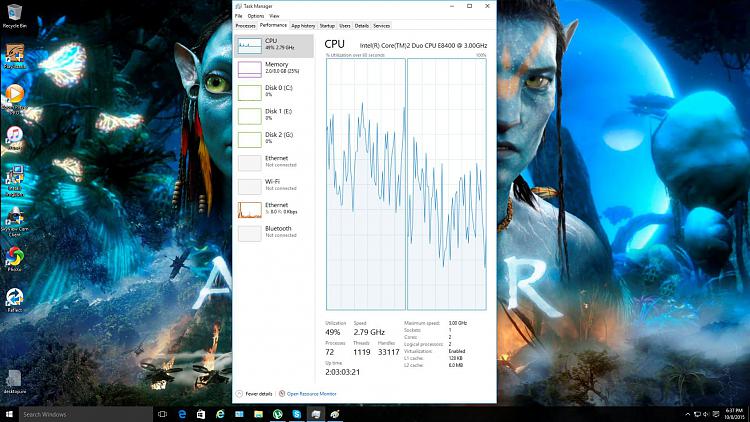The width and height of the screenshot is (750, 422).
Task: Open the taskbar app between IE and Explorer
Action: point(239,414)
